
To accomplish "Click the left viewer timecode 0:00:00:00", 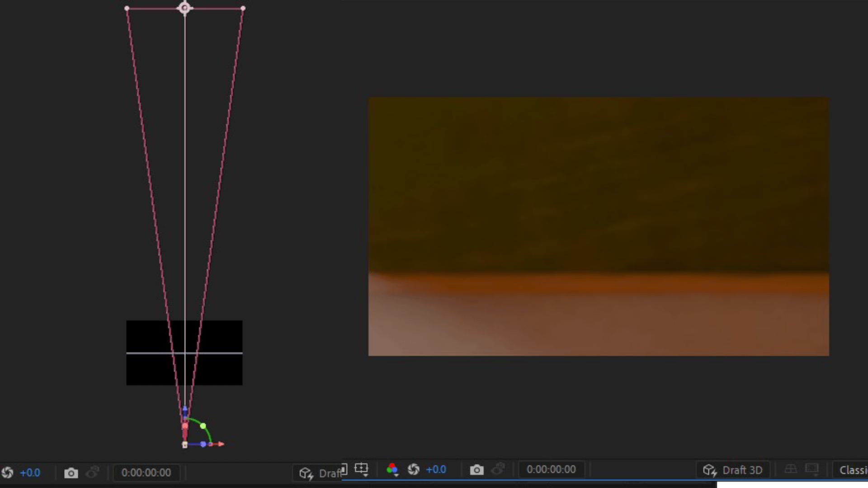I will (x=146, y=473).
